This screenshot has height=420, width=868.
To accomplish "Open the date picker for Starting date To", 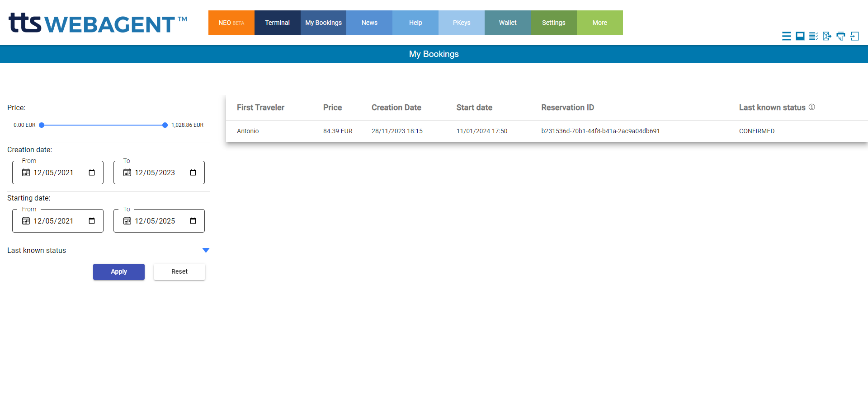I will 193,221.
